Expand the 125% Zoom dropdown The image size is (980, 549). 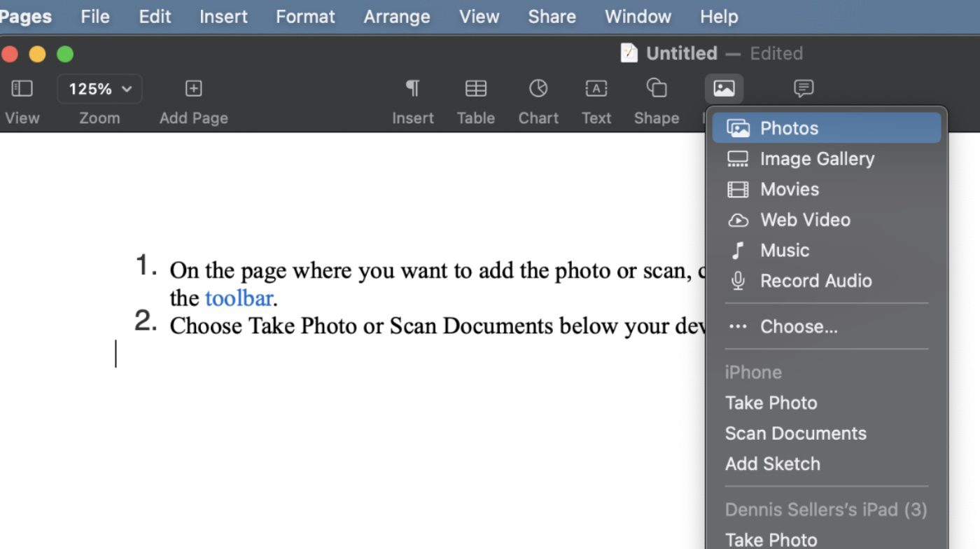pos(99,89)
